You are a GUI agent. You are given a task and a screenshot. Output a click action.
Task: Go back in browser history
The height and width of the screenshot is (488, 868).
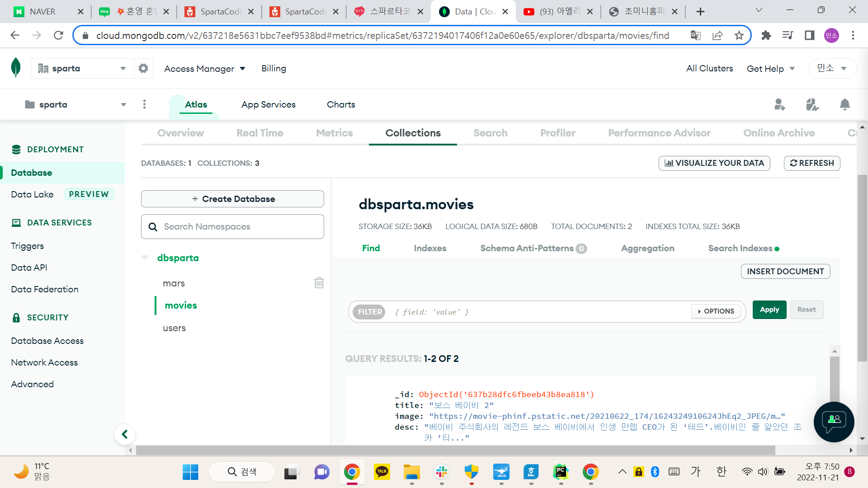(15, 35)
